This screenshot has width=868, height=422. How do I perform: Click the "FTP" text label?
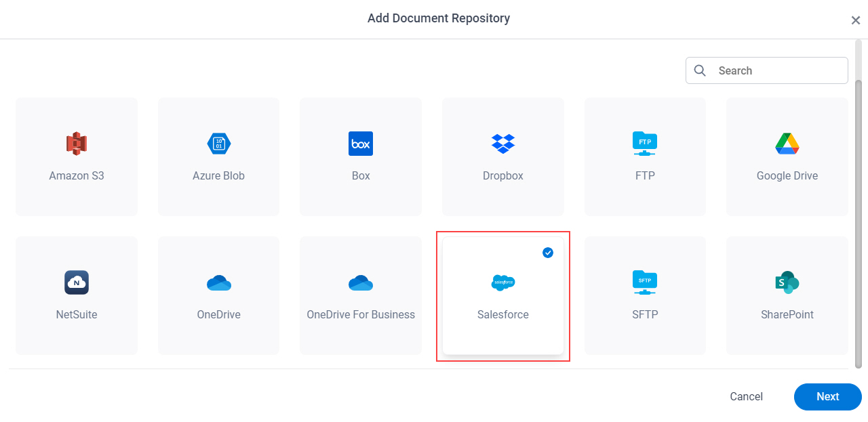click(x=645, y=175)
